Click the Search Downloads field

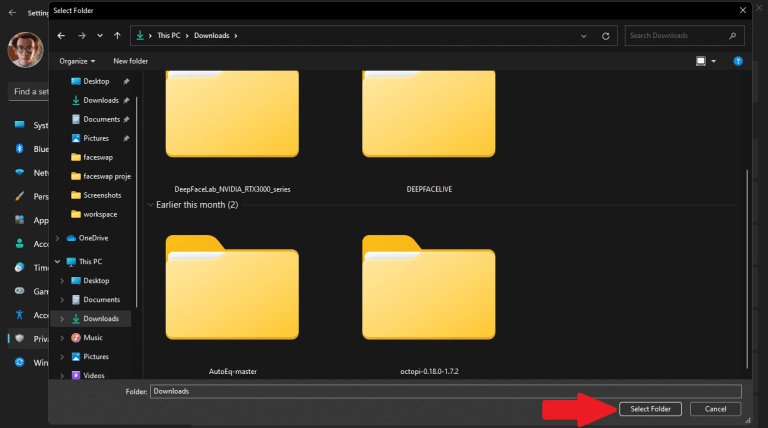684,36
